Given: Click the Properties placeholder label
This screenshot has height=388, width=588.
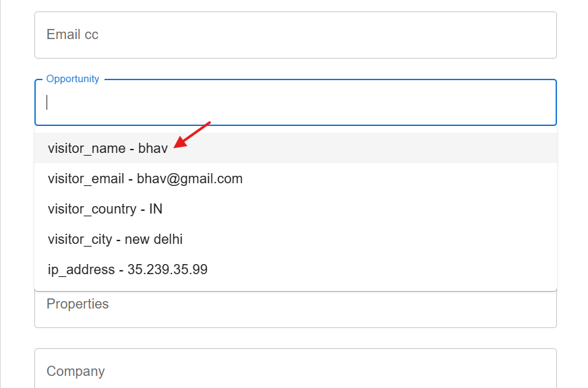Looking at the screenshot, I should tap(78, 304).
